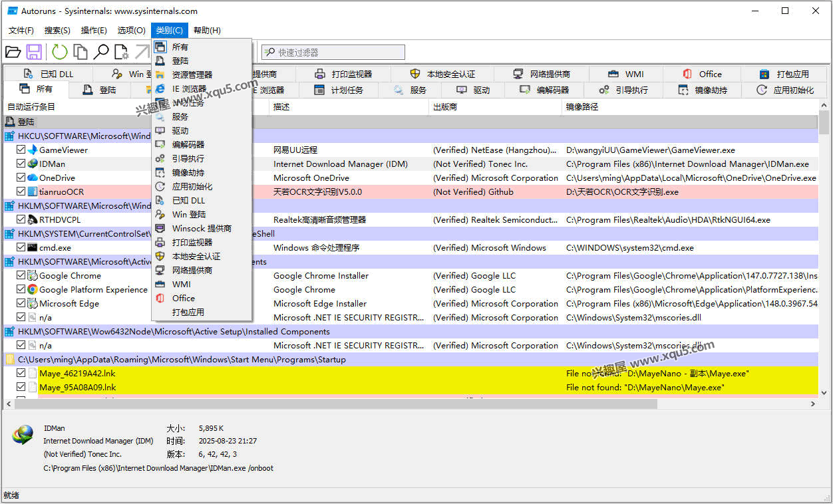Uncheck the Google Chrome entry checkbox
The height and width of the screenshot is (504, 833).
(21, 276)
